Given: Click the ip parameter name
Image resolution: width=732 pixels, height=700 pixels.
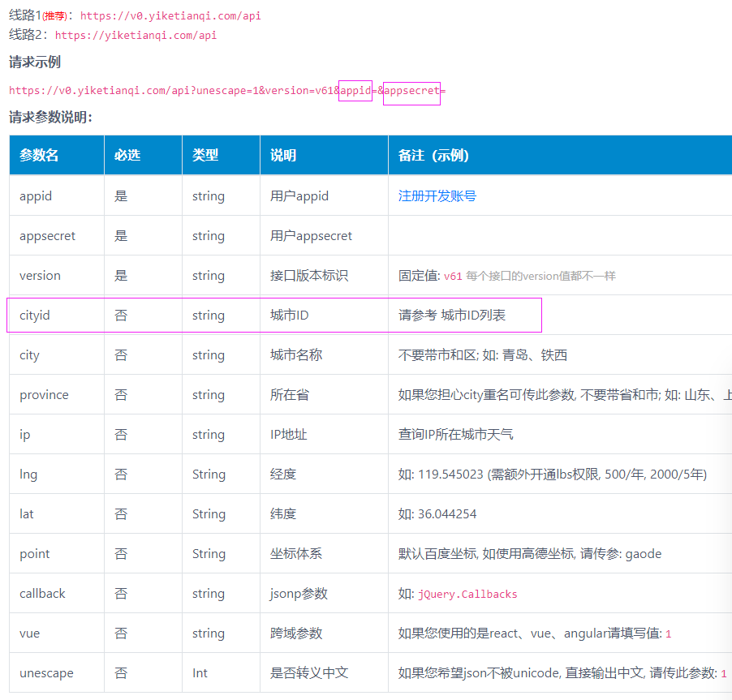Looking at the screenshot, I should (x=24, y=434).
